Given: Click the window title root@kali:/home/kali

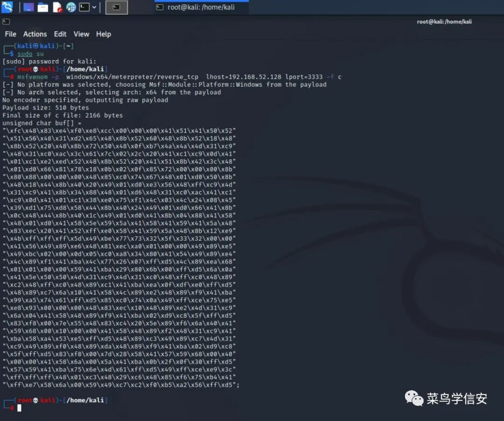Looking at the screenshot, I should tap(444, 22).
